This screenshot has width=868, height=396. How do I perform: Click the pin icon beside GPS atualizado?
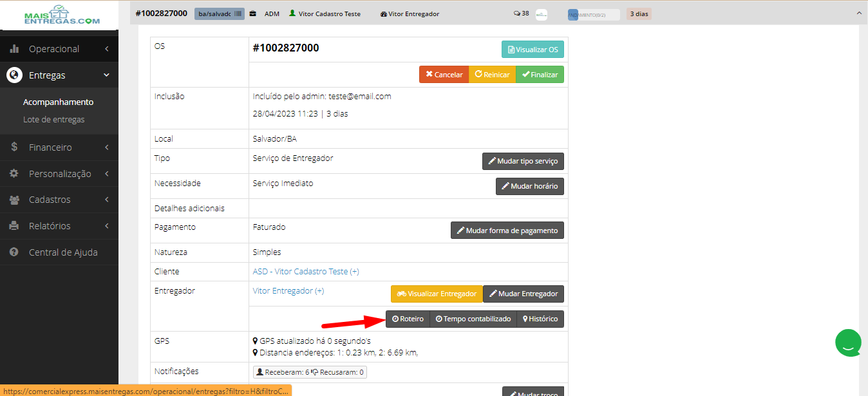[x=256, y=341]
